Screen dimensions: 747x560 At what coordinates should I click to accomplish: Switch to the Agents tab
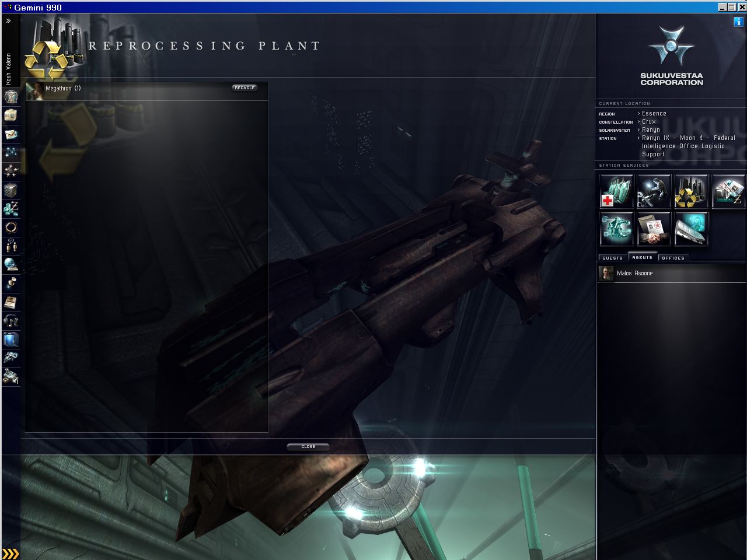[642, 257]
